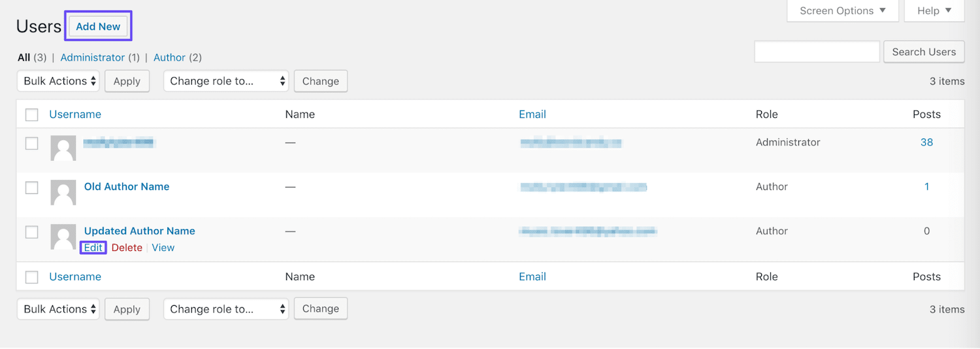Tick the select-all checkbox in table footer

point(31,277)
